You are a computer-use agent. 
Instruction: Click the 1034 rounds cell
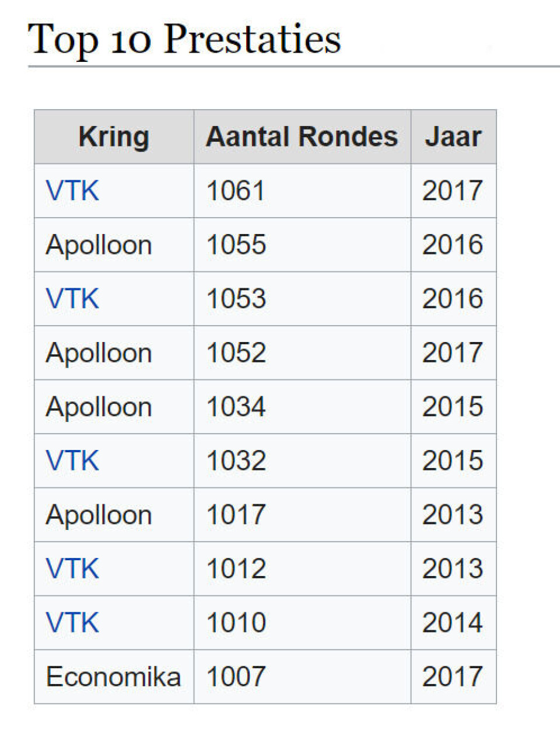236,407
